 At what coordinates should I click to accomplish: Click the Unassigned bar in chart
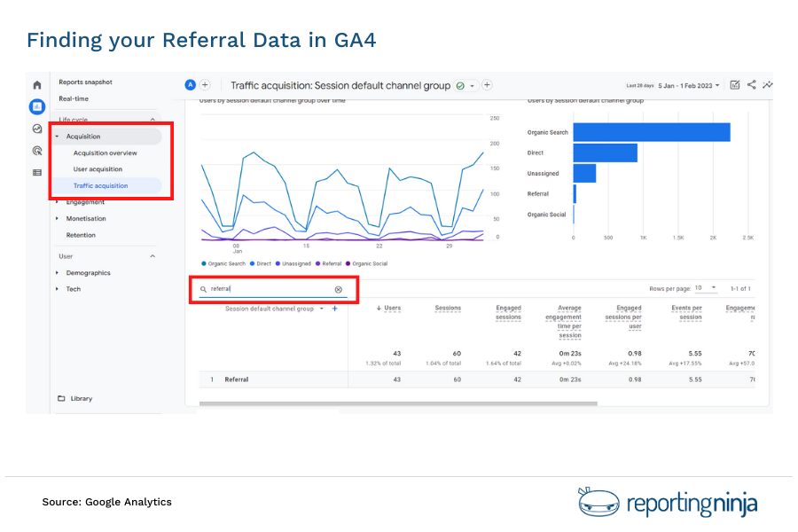[585, 173]
